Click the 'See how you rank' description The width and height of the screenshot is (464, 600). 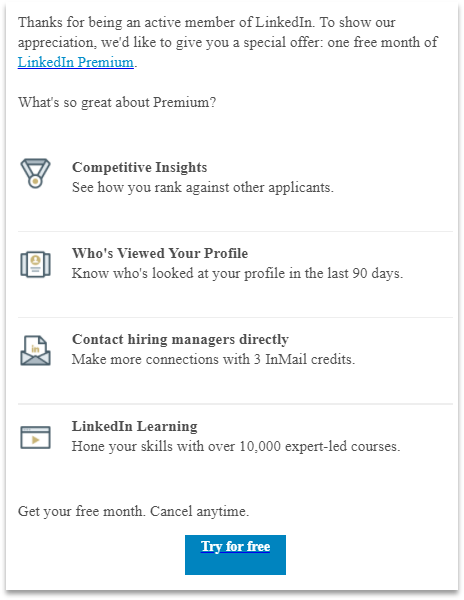point(203,188)
